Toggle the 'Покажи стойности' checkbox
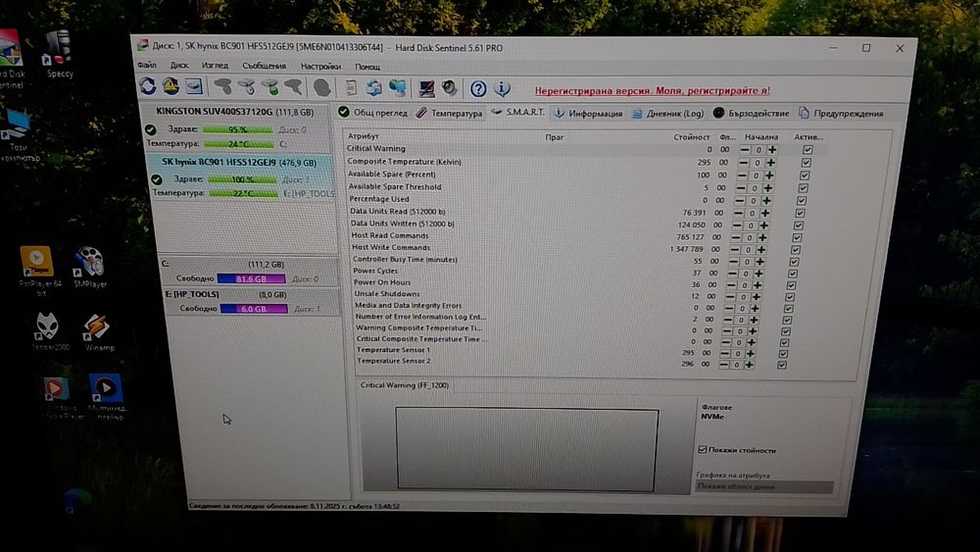Viewport: 980px width, 552px height. (702, 449)
